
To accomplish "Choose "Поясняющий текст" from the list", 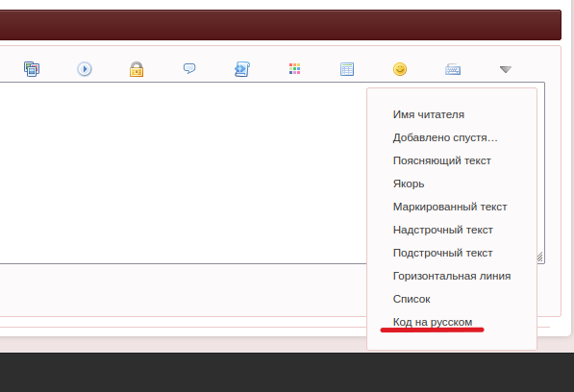I will [x=442, y=160].
